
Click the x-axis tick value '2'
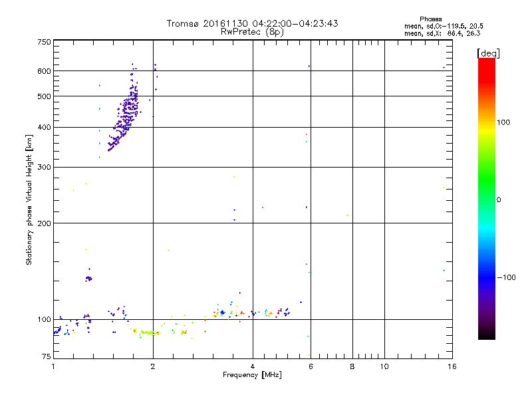click(153, 366)
